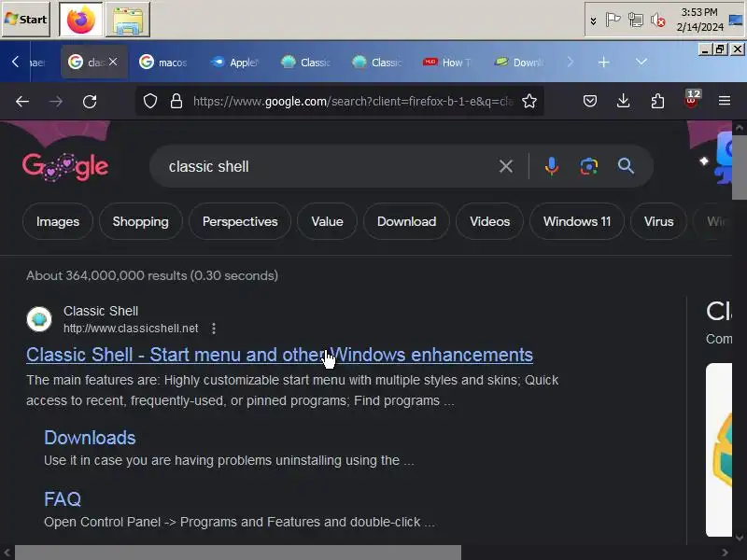Click the google.com address bar URL
Viewport: 747px width, 560px height.
pyautogui.click(x=353, y=101)
